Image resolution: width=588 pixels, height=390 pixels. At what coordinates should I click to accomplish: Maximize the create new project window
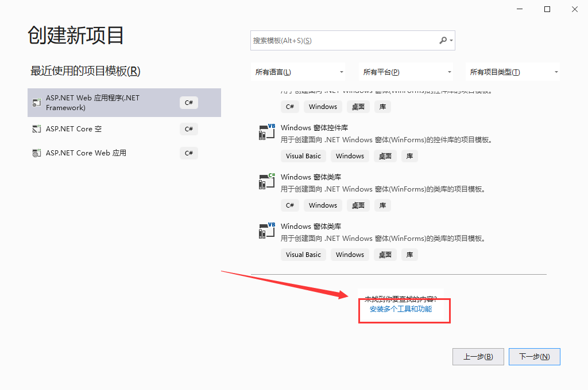pyautogui.click(x=547, y=9)
